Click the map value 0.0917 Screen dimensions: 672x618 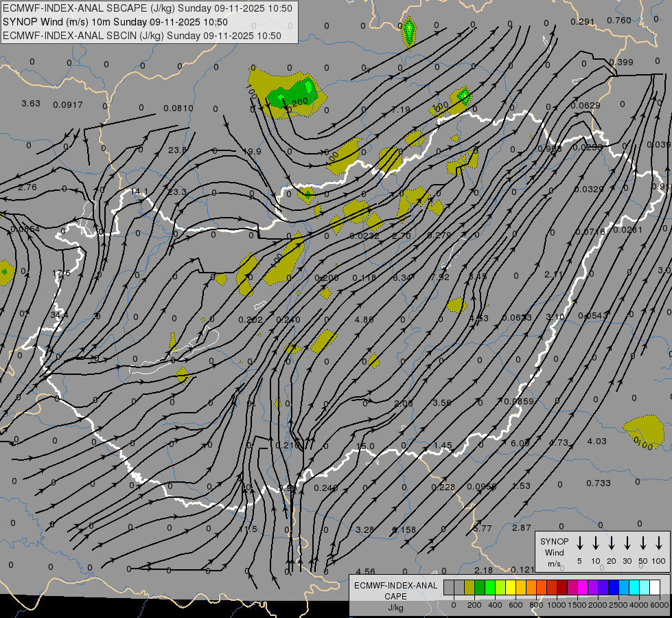68,104
